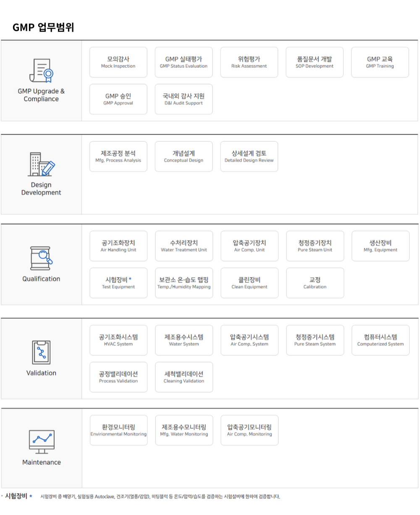420x515 pixels.
Task: Open the GMP Training card
Action: pos(380,62)
